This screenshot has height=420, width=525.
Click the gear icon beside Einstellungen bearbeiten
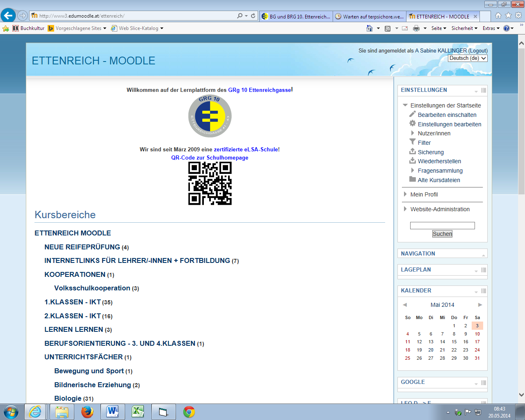[x=413, y=123]
